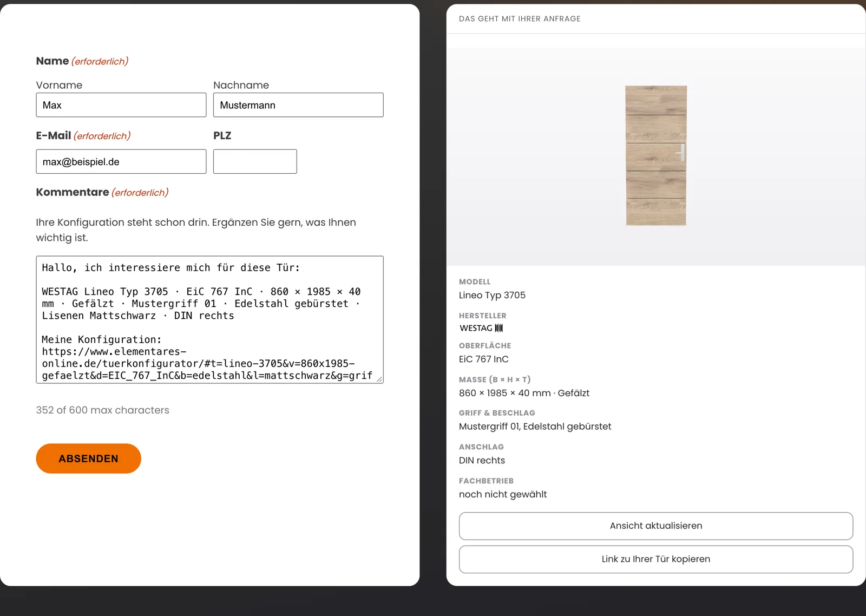Image resolution: width=866 pixels, height=616 pixels.
Task: Click the Vorname input field
Action: click(121, 105)
